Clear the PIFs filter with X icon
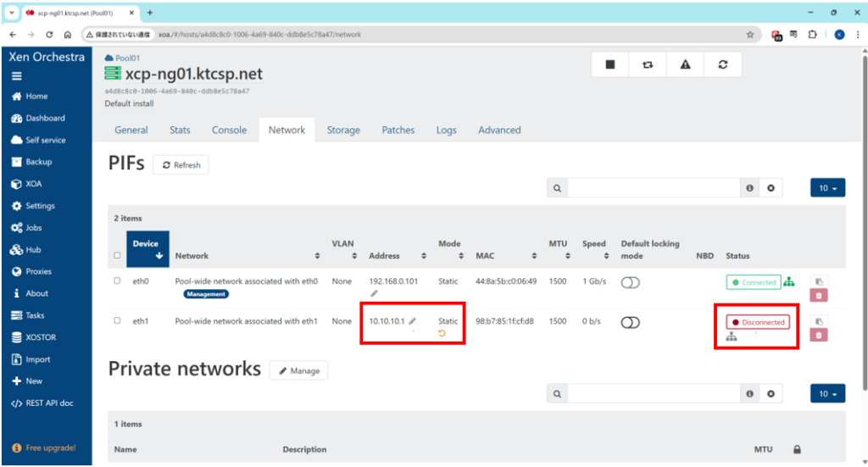The width and height of the screenshot is (868, 467). pos(770,188)
